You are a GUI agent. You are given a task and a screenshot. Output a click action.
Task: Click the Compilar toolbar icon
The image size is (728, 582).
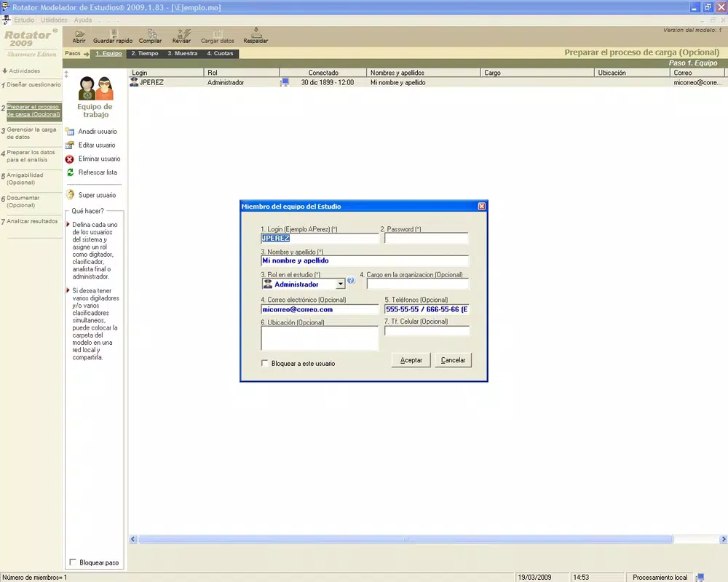point(152,33)
